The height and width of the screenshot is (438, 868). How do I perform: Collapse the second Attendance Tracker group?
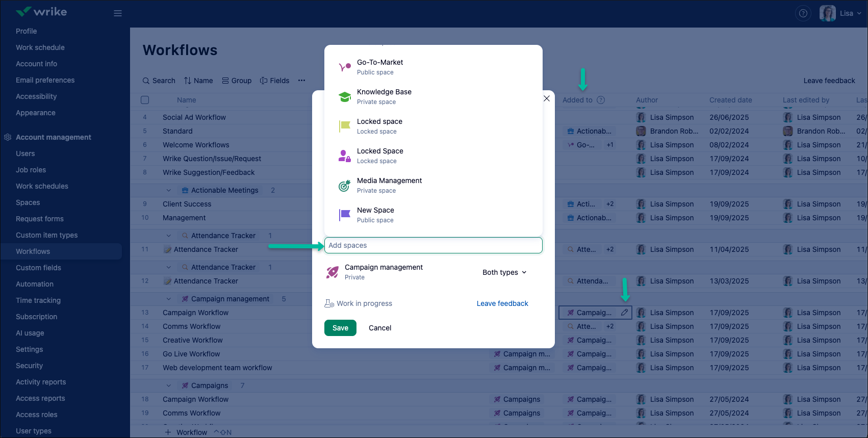(169, 267)
